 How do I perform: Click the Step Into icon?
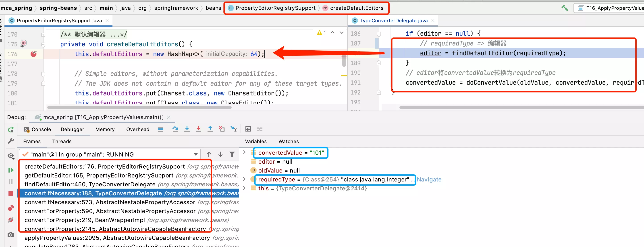[x=187, y=129]
